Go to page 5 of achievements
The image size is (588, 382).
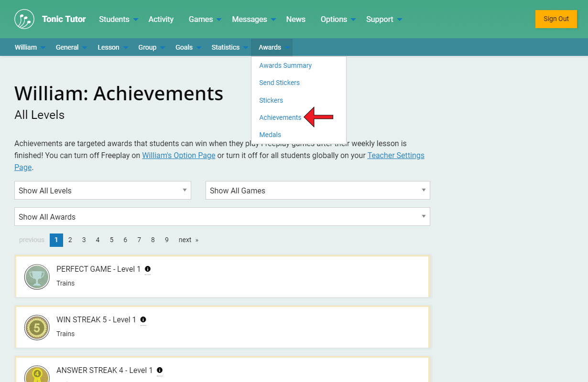pos(111,240)
